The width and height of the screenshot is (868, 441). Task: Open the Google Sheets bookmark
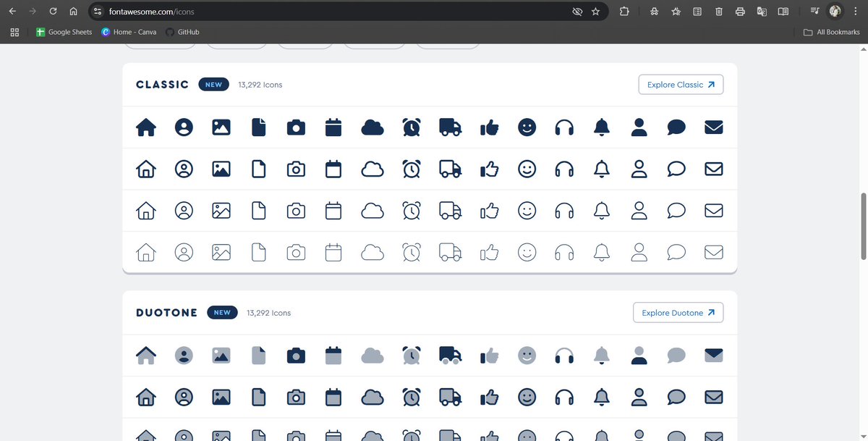coord(64,32)
